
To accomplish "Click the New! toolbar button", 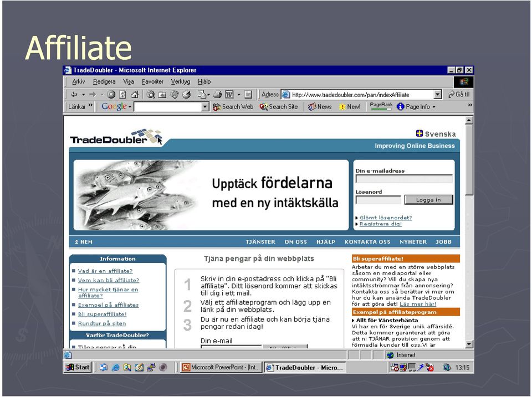I will tap(350, 107).
